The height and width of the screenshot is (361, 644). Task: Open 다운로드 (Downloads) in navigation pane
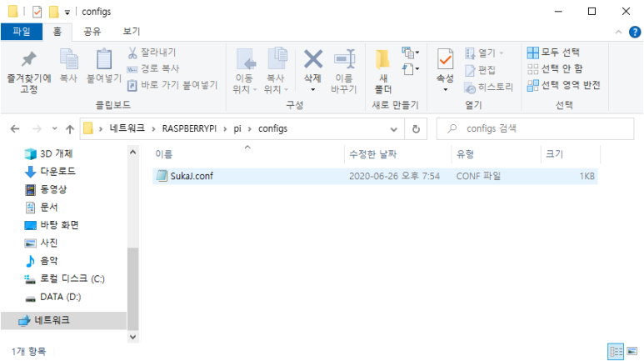point(50,171)
